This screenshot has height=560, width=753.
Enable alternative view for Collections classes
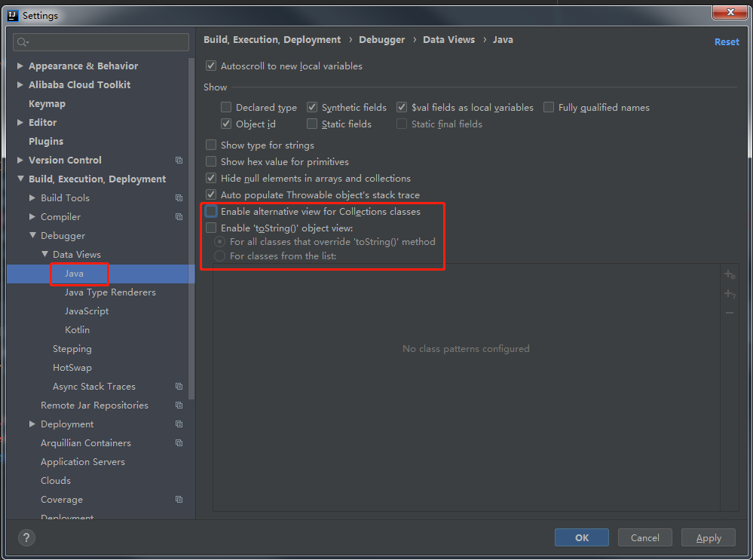tap(211, 212)
